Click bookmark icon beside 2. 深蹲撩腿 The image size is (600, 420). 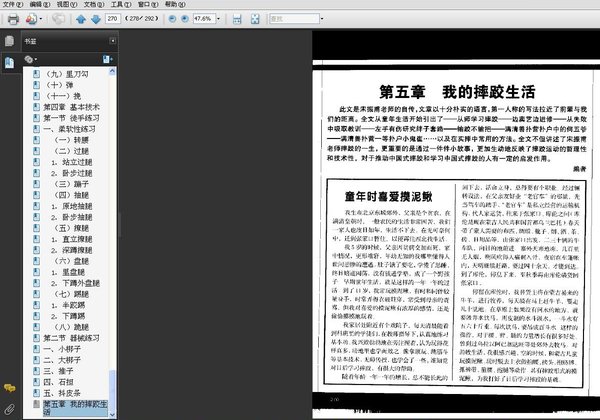pos(36,250)
